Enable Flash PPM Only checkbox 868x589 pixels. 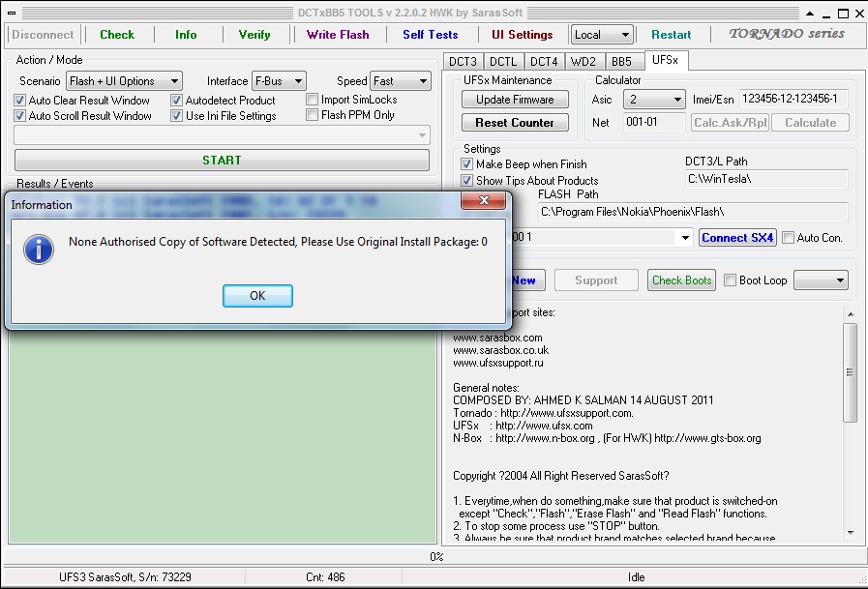[x=313, y=114]
